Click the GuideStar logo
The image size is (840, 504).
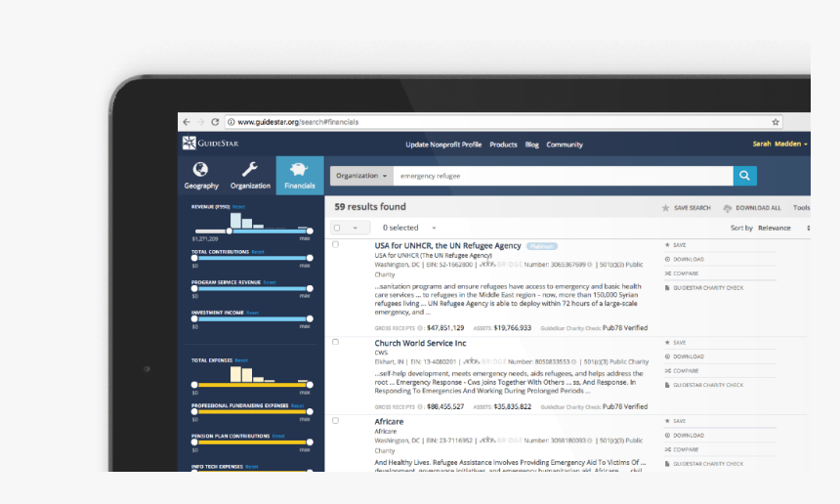[x=211, y=143]
